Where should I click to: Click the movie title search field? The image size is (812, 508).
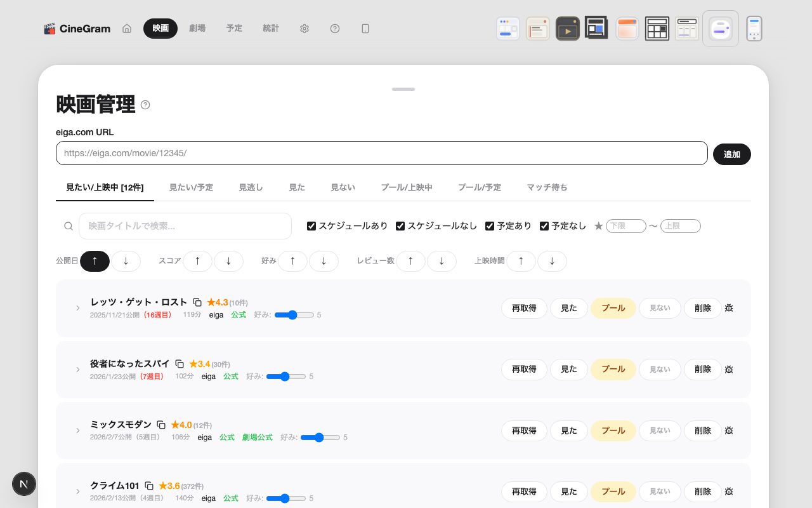(x=185, y=226)
